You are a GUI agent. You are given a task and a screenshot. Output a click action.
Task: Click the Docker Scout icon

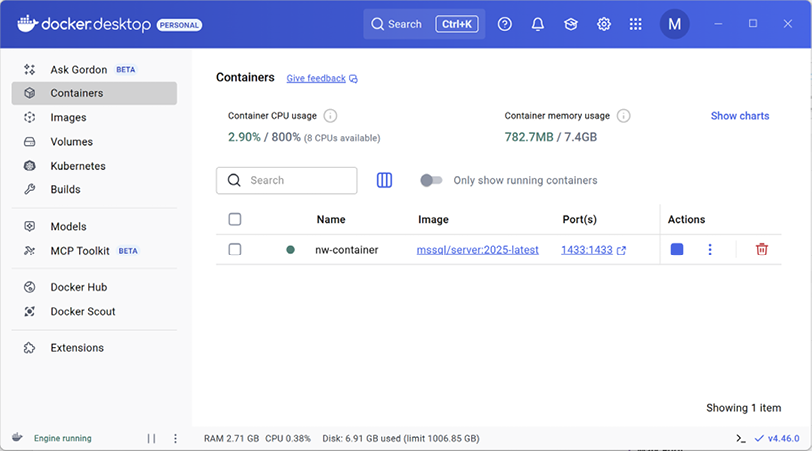[30, 311]
